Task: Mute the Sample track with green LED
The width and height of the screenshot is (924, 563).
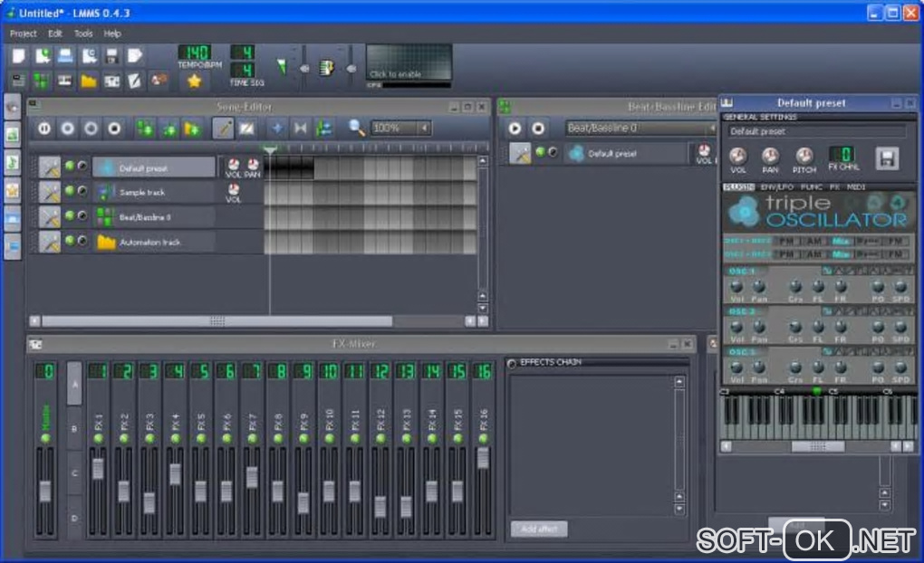Action: point(70,191)
